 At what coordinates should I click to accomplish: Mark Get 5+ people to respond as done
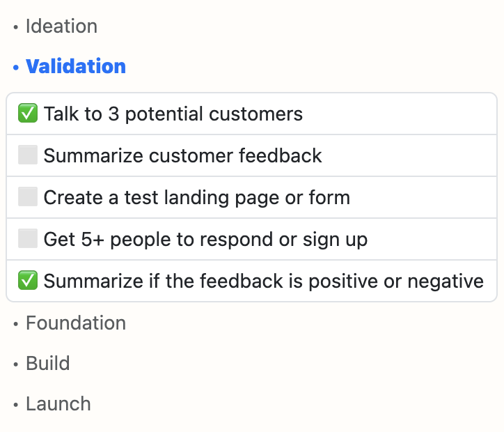[28, 238]
